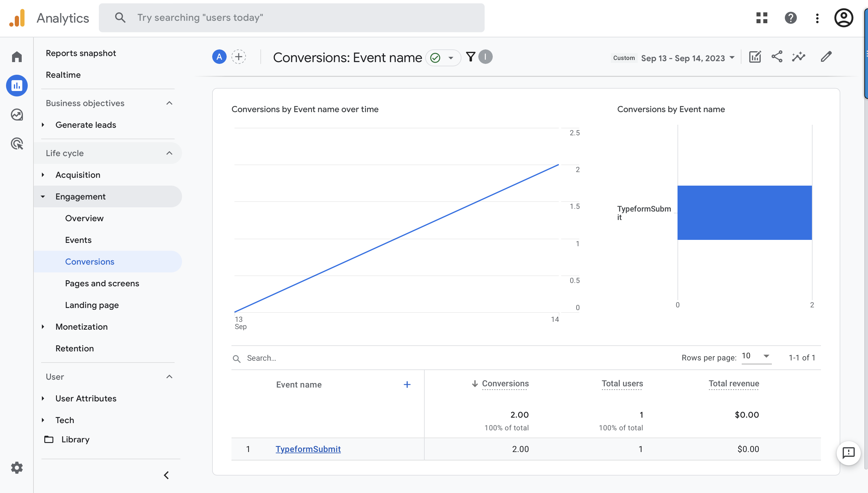Expand the Tech item
This screenshot has height=493, width=868.
coord(43,420)
